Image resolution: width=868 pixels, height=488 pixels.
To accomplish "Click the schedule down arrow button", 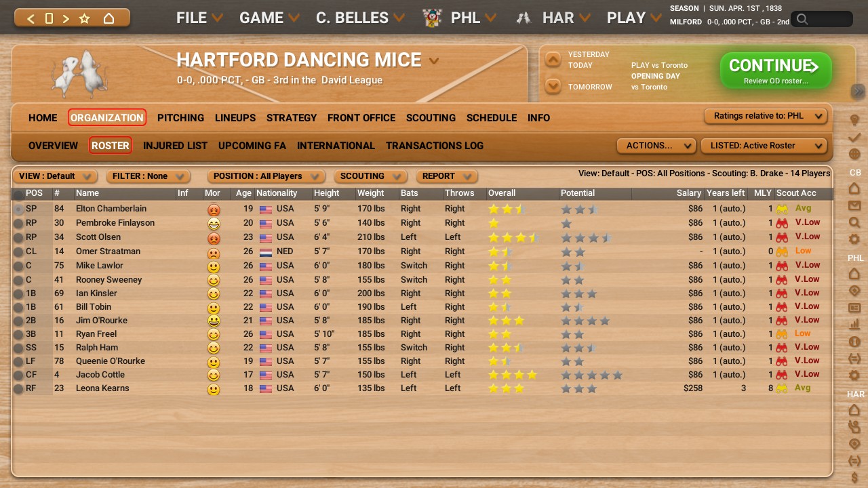I will coord(553,86).
